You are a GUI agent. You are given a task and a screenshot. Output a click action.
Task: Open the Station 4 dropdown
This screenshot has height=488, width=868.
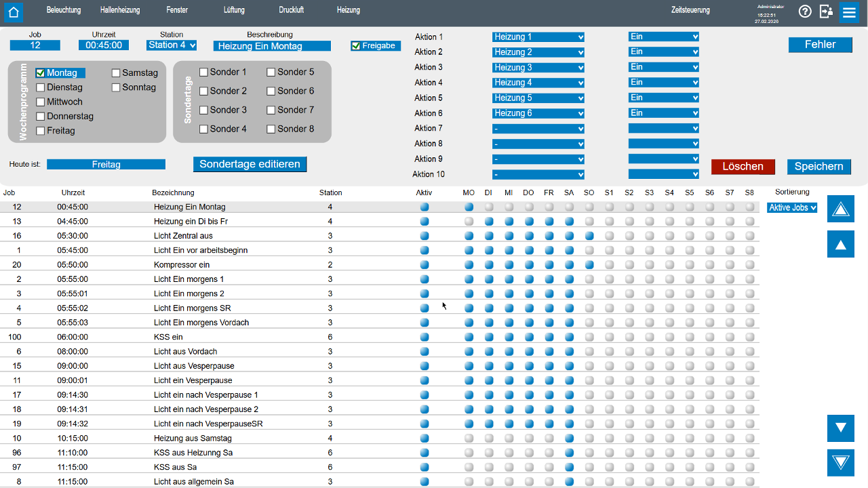[172, 45]
